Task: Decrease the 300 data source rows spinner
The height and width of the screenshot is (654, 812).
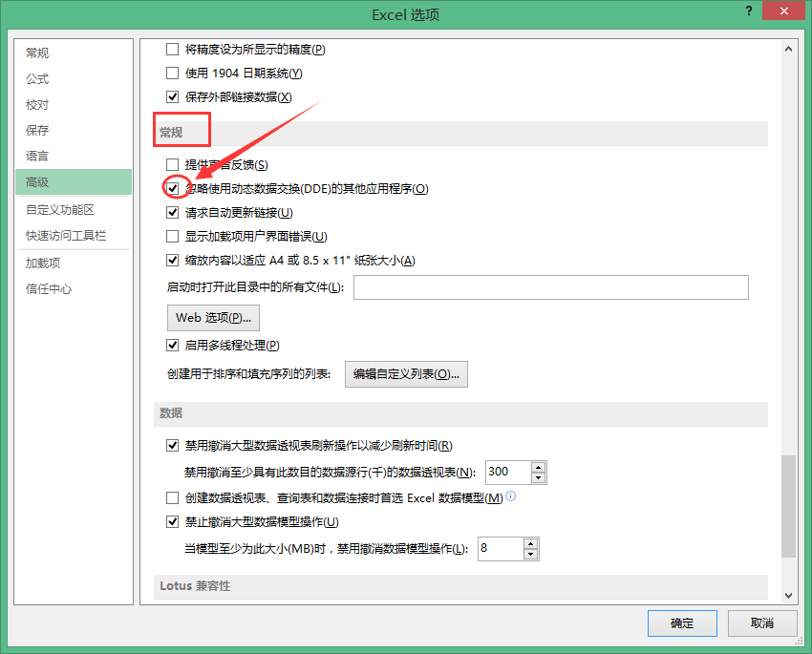Action: (539, 477)
